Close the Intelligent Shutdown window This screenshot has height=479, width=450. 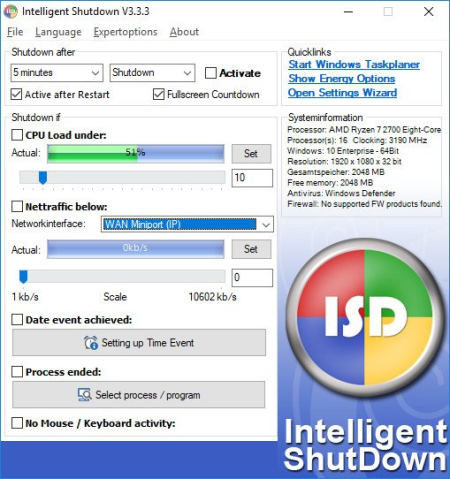[429, 12]
